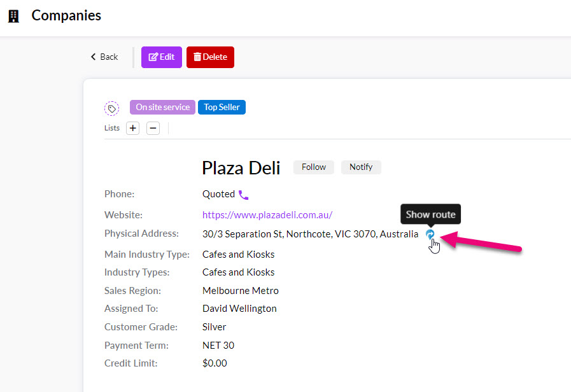Open the plazadeli.com.au website link
The height and width of the screenshot is (392, 571).
click(267, 214)
